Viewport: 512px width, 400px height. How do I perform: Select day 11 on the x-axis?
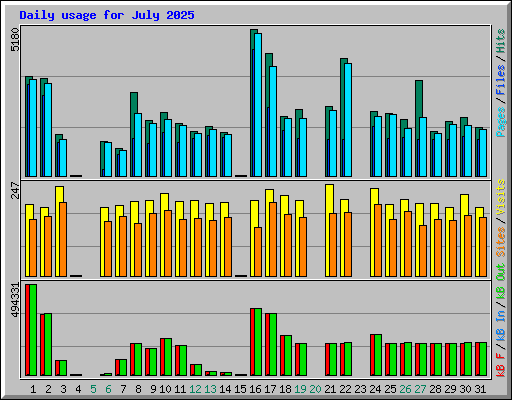click(x=180, y=389)
